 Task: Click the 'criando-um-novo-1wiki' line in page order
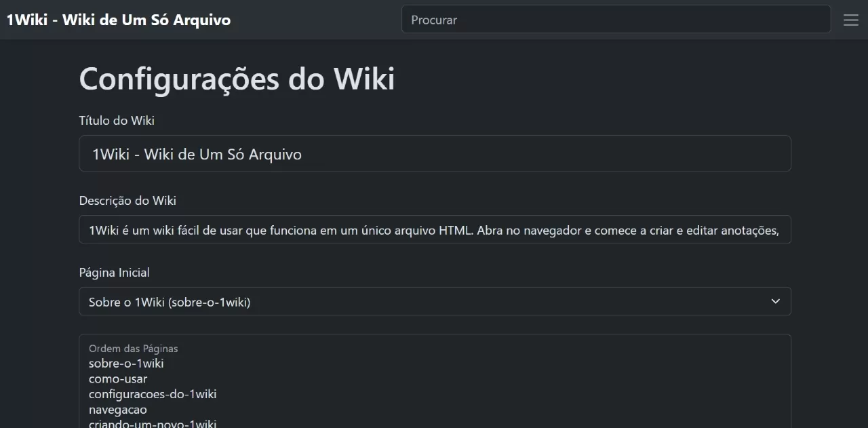click(x=153, y=424)
